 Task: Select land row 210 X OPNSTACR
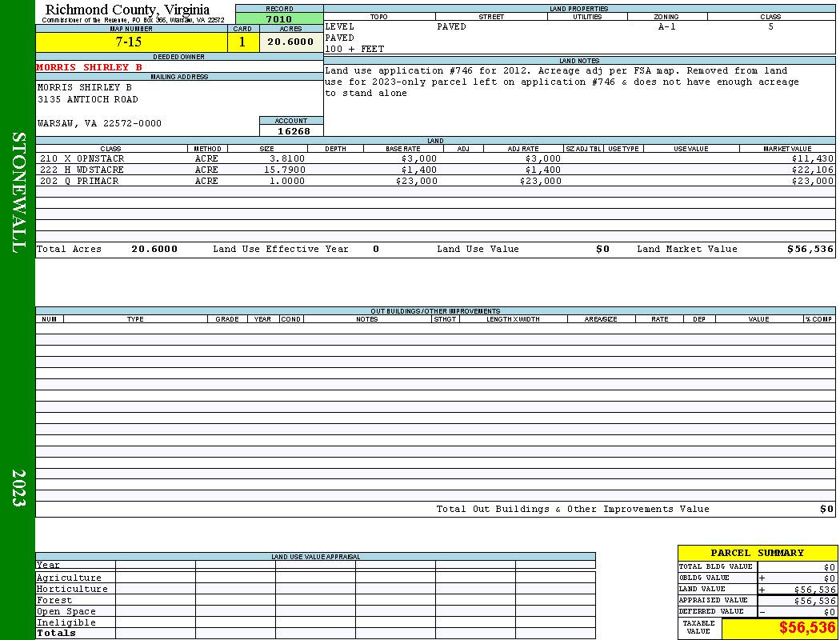point(435,158)
